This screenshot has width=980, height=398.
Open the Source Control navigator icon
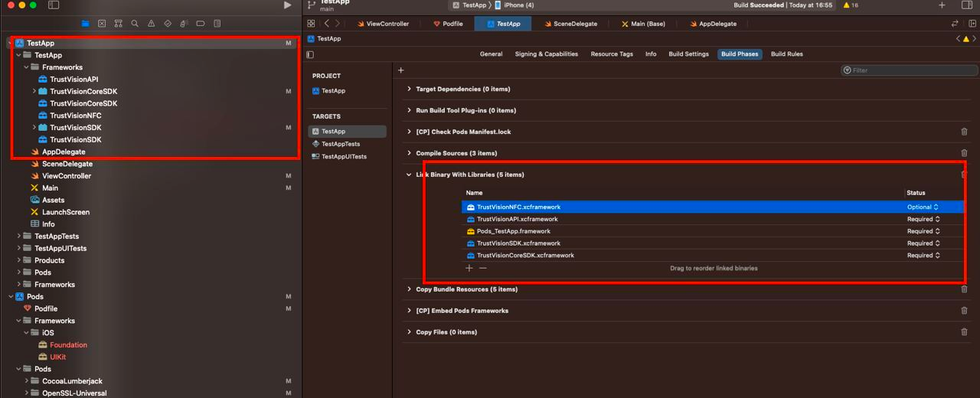tap(102, 24)
